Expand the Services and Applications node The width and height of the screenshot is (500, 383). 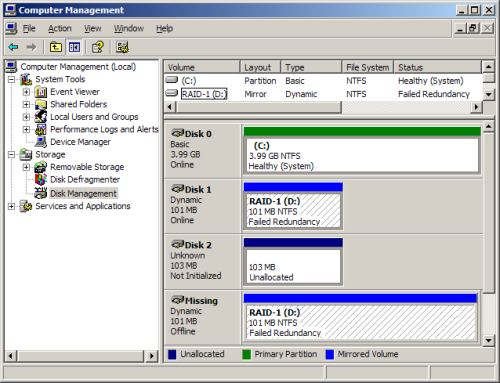11,207
